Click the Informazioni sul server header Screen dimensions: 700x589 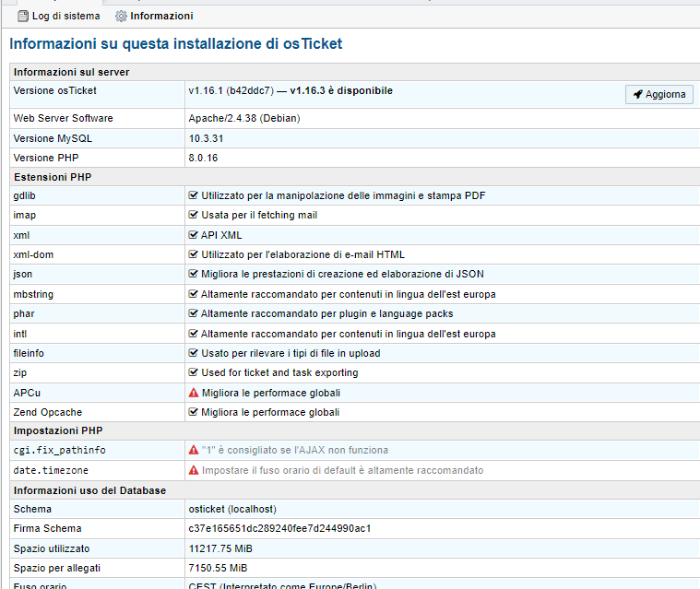(x=71, y=72)
